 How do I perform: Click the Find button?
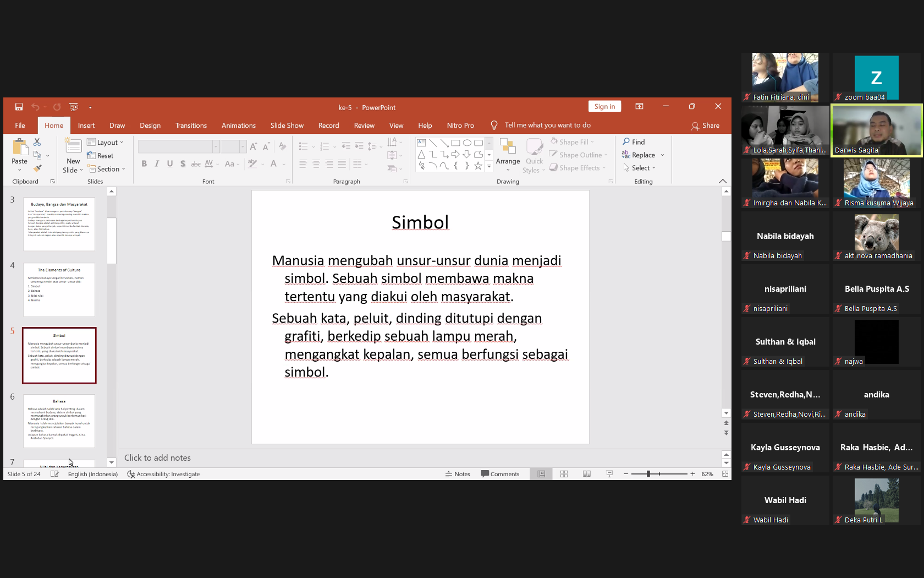634,142
